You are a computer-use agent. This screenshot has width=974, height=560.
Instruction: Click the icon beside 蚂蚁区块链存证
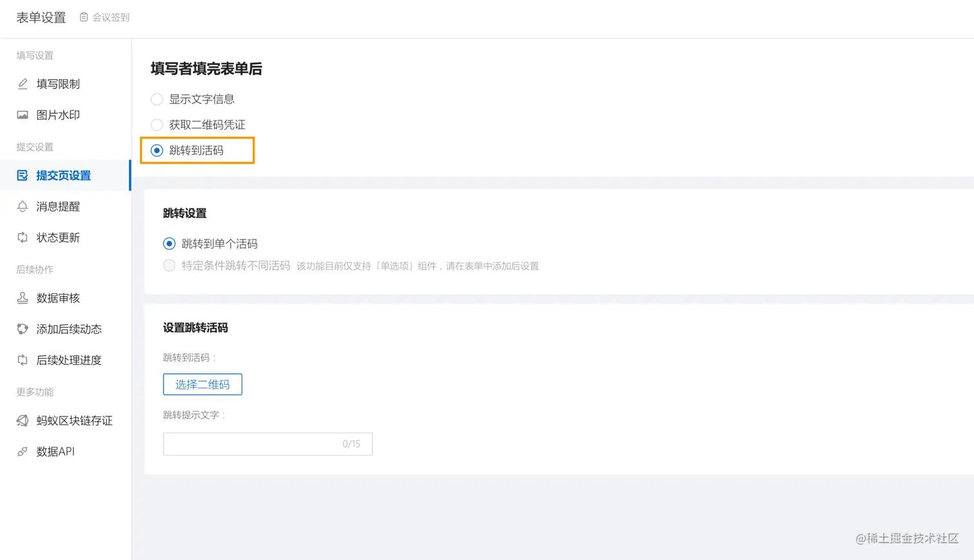pos(23,420)
